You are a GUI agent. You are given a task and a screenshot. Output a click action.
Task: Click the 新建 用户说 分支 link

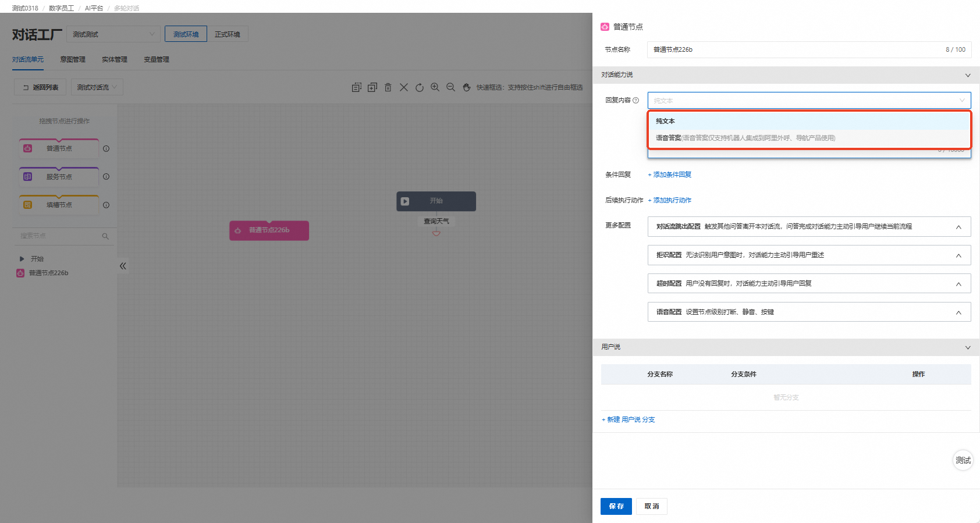click(629, 419)
